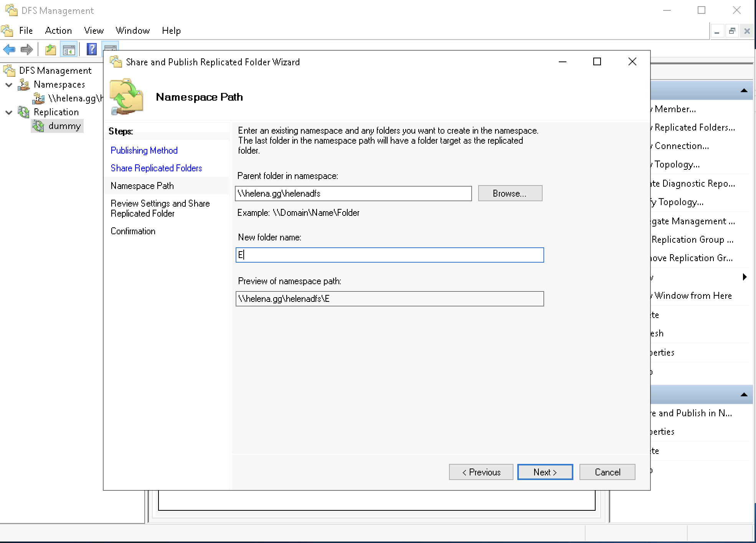The width and height of the screenshot is (756, 543).
Task: Click the Up One Level folder icon
Action: pos(51,50)
